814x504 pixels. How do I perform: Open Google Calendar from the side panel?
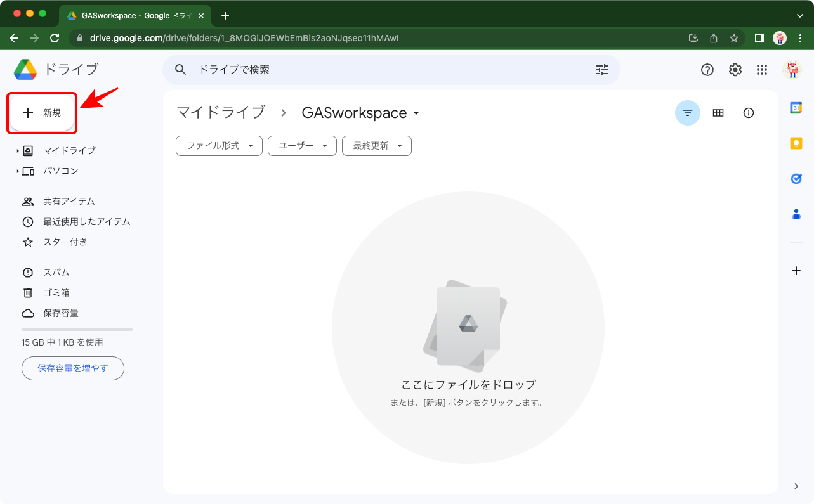click(x=796, y=108)
